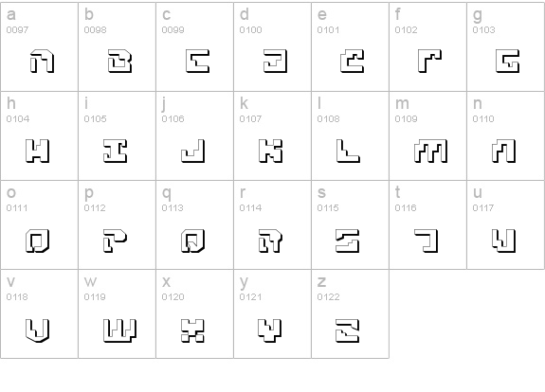Pick the y glyph preview 0121
The height and width of the screenshot is (392, 545).
click(270, 330)
